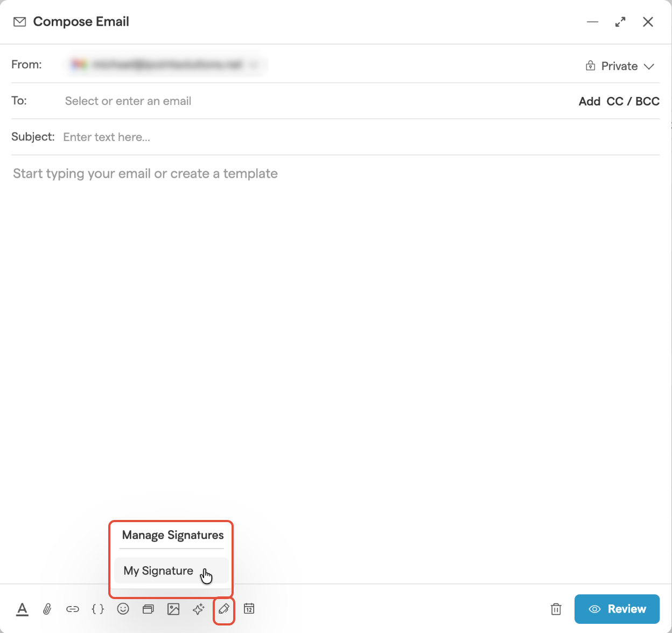Insert a hyperlink using link icon
Image resolution: width=672 pixels, height=633 pixels.
[73, 609]
